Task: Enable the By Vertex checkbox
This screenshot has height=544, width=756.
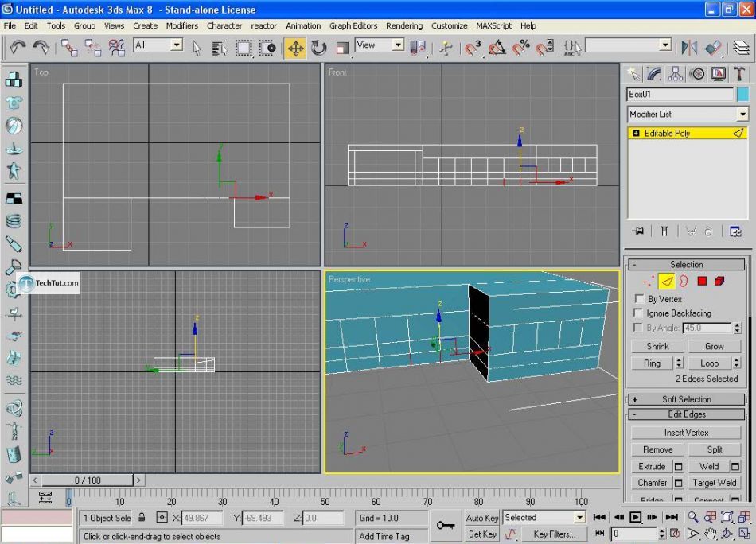Action: tap(639, 299)
